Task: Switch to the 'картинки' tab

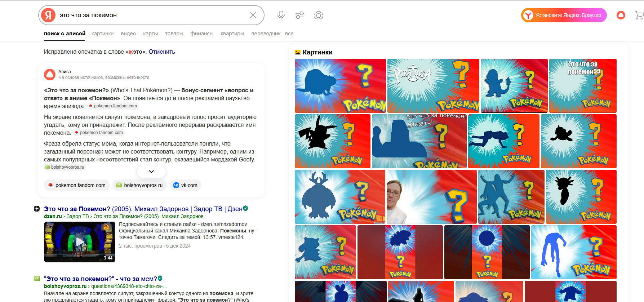Action: [x=102, y=34]
